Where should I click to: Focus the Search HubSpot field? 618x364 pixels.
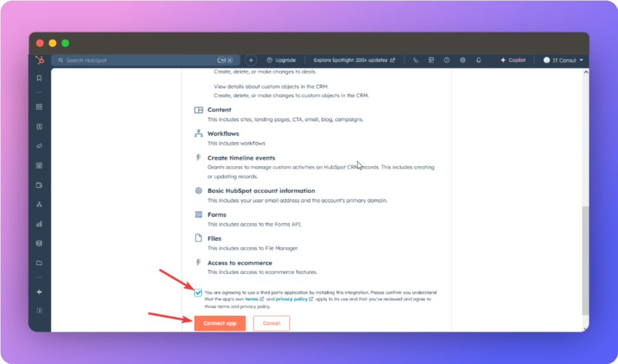(x=145, y=60)
